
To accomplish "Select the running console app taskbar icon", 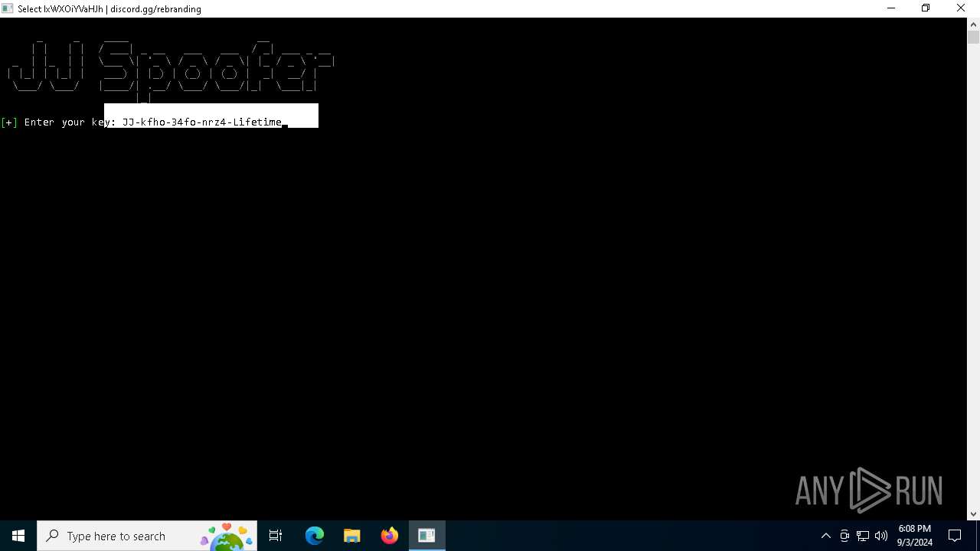I will pyautogui.click(x=426, y=536).
